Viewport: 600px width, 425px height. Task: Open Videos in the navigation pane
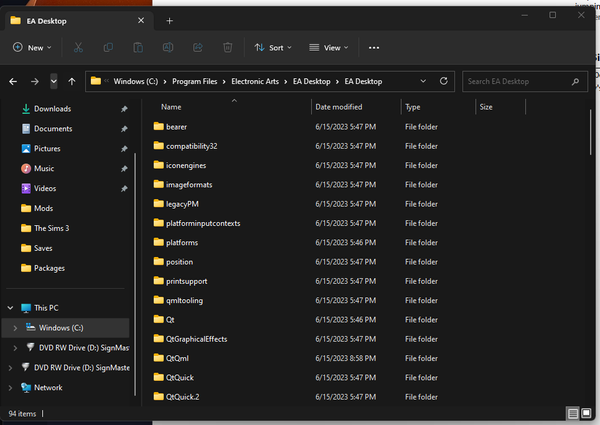45,188
